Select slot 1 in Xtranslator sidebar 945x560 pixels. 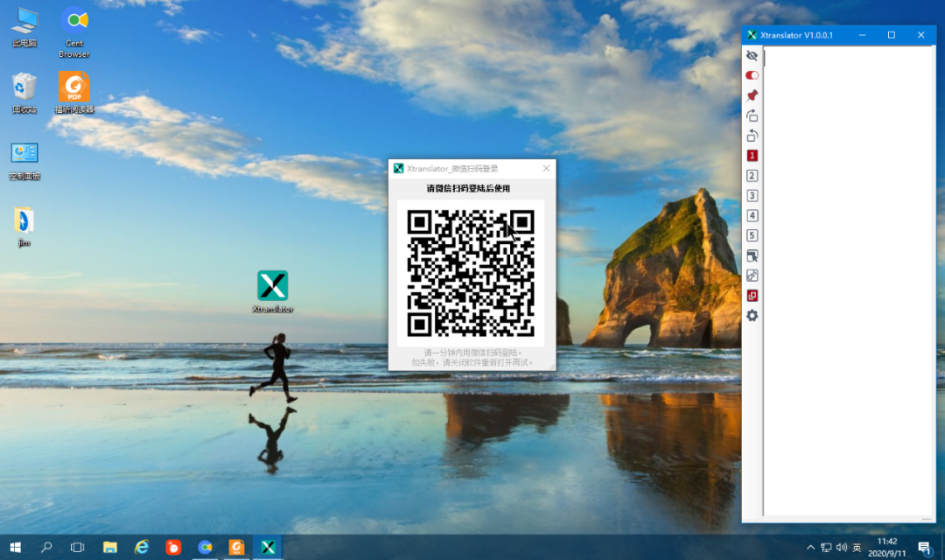click(752, 156)
